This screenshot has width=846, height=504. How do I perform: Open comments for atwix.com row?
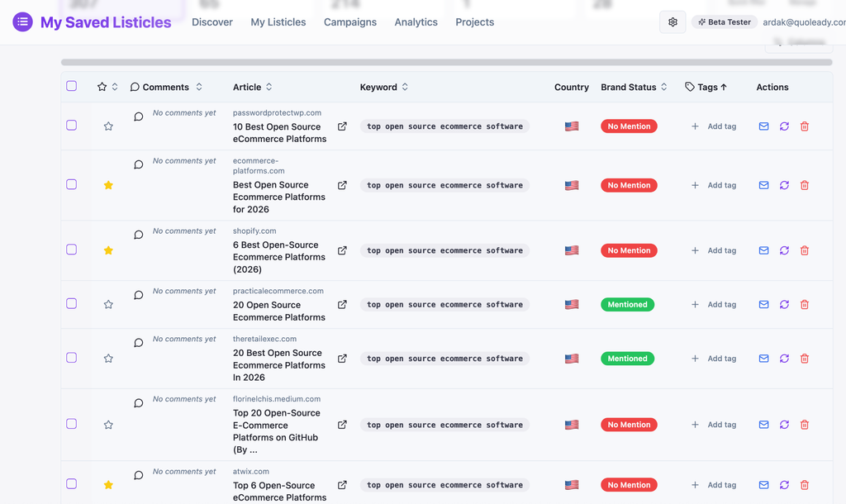tap(139, 475)
